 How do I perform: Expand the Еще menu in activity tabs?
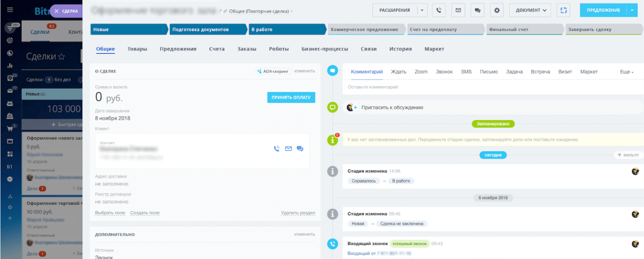point(626,72)
